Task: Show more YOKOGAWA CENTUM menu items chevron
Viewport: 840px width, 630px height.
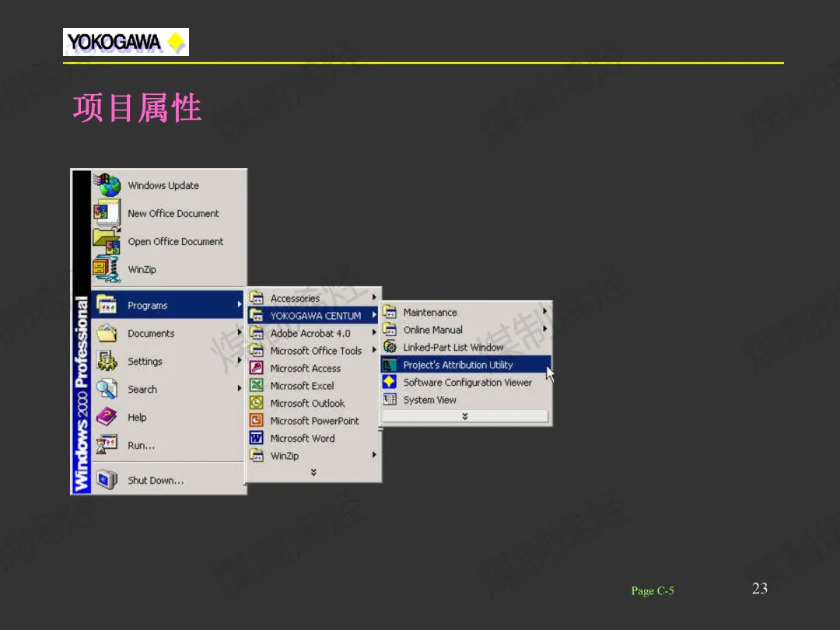Action: pyautogui.click(x=465, y=415)
